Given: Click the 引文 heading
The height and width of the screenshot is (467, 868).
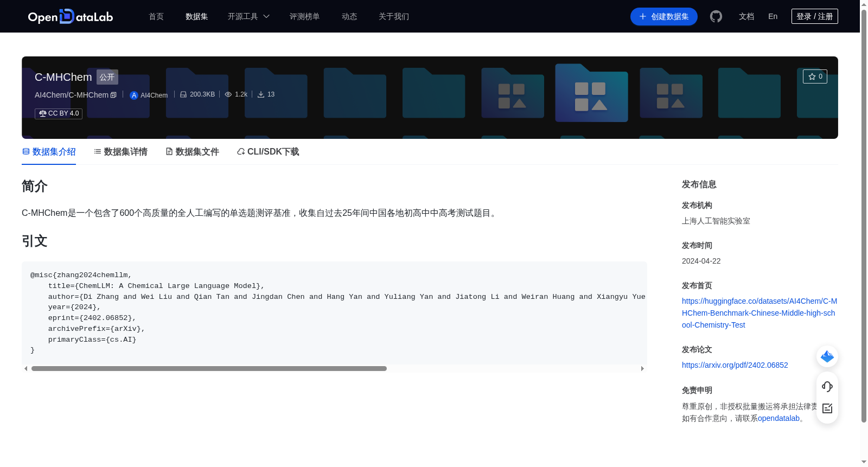Looking at the screenshot, I should [35, 241].
